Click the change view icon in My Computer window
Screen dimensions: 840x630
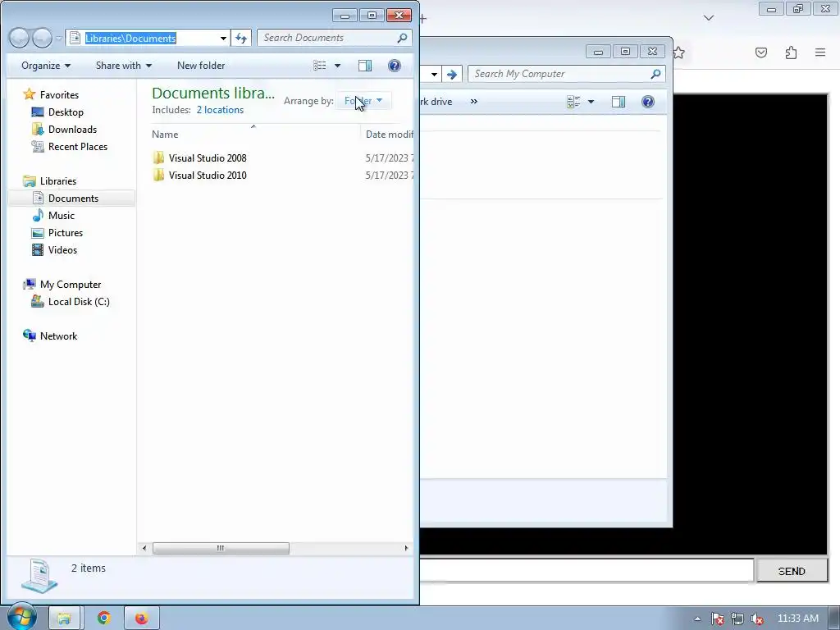(x=573, y=101)
